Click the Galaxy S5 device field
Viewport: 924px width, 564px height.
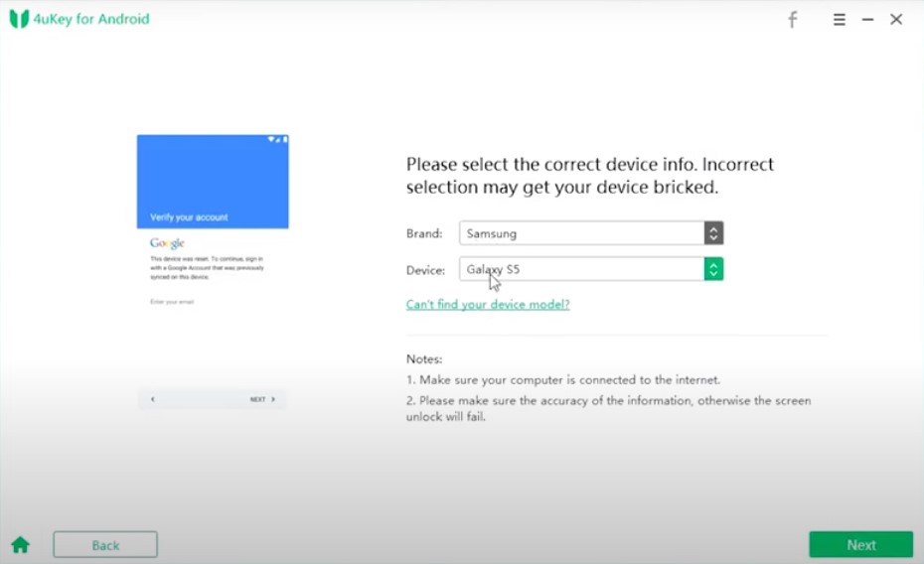[x=581, y=269]
